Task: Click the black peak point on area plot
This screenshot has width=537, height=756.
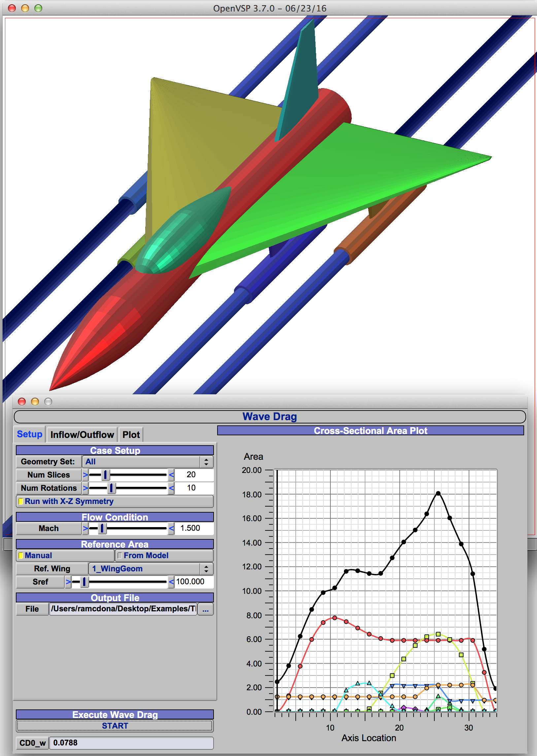Action: point(438,493)
